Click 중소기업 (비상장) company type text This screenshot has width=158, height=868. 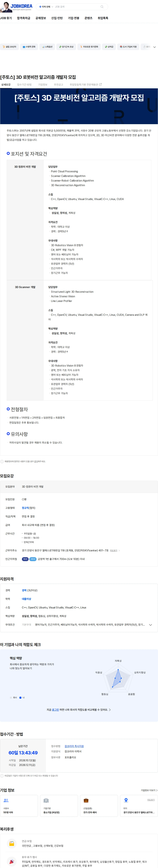click(52, 812)
